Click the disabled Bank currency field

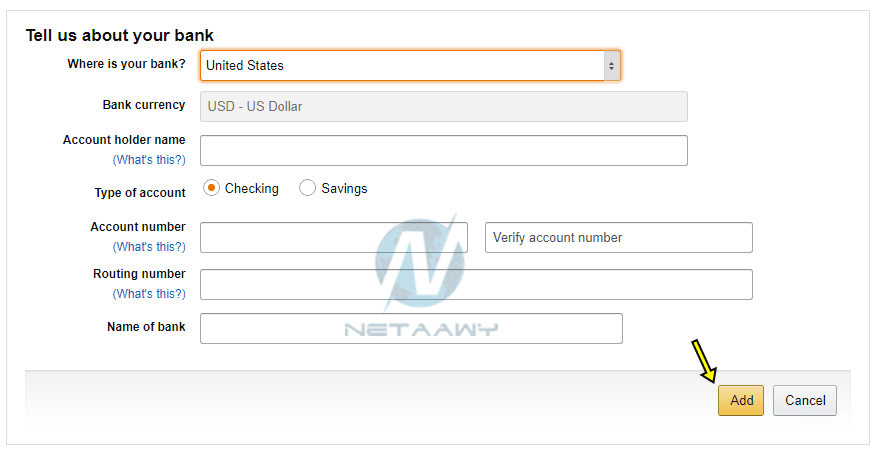444,107
